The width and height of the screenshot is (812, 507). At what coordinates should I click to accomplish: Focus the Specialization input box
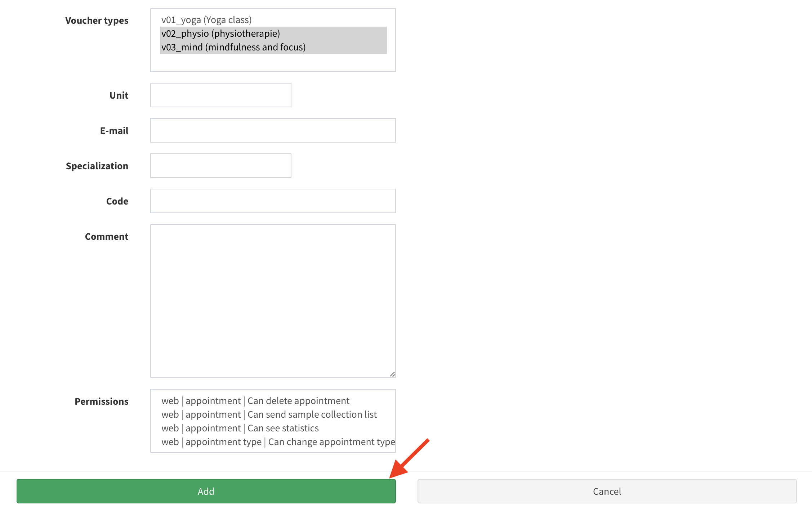coord(220,166)
